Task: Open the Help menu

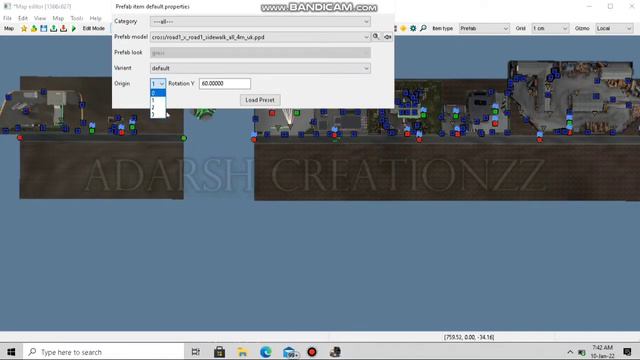Action: pyautogui.click(x=95, y=18)
